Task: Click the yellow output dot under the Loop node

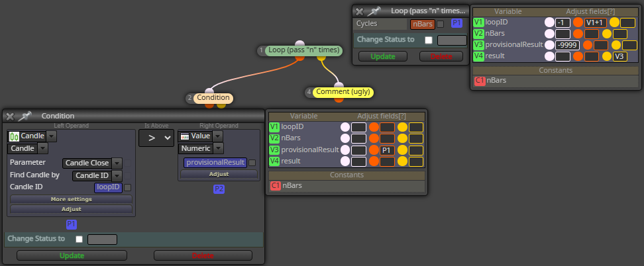Action: tap(321, 58)
